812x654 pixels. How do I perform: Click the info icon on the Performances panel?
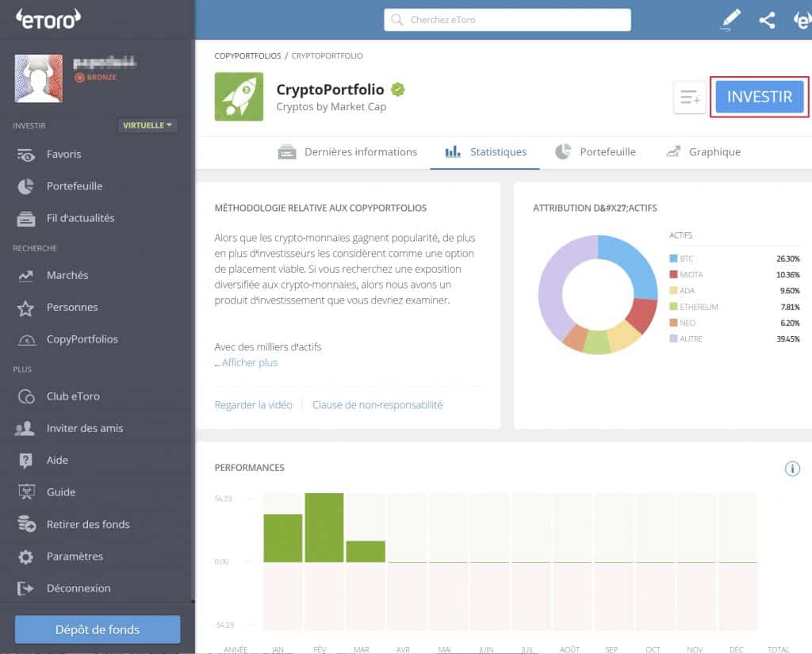[x=791, y=469]
